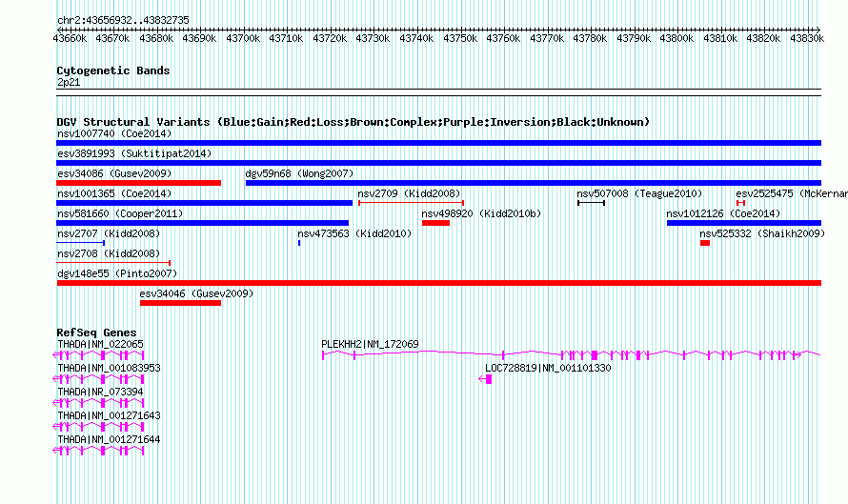Open variant nsv1001365 (Coe2014) label
The width and height of the screenshot is (848, 504).
pos(114,193)
